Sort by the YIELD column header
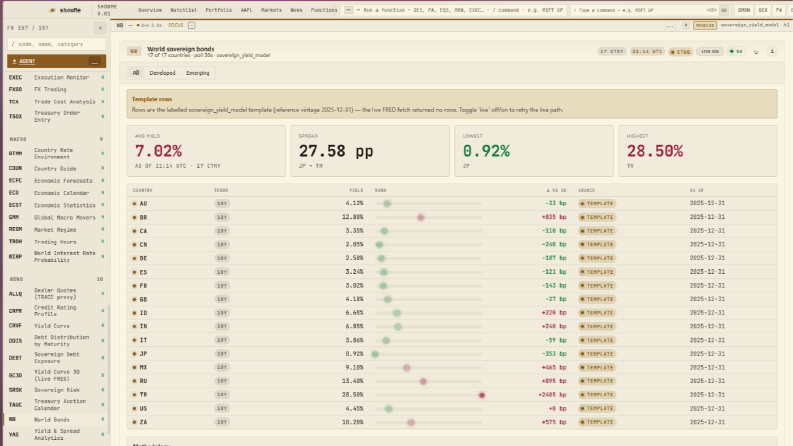Screen dimensions: 793x446 point(356,191)
